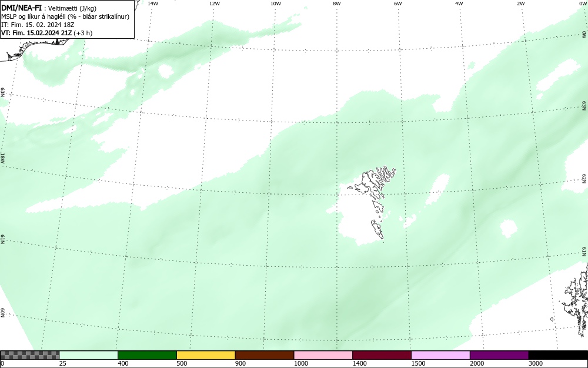The image size is (588, 368).
Task: Click the black above-3000 legend swatch
Action: (558, 355)
